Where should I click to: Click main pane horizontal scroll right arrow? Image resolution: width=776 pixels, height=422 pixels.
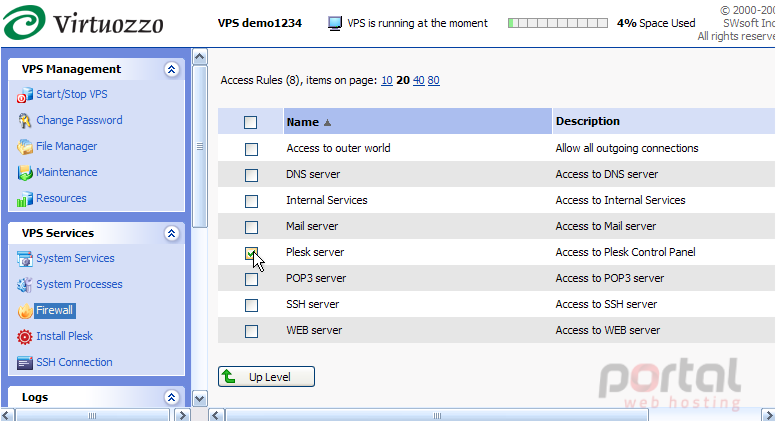tap(768, 415)
